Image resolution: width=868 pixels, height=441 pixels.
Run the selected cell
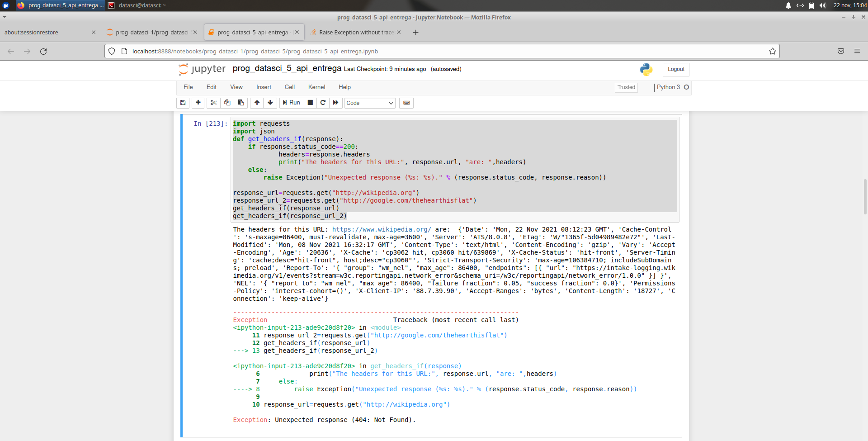tap(292, 103)
